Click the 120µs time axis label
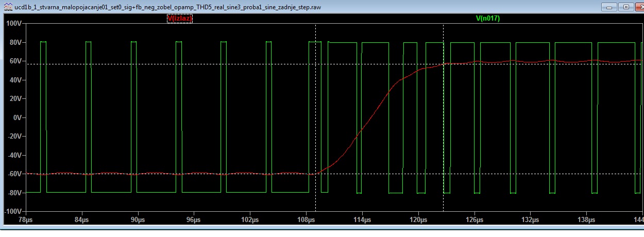644x237 pixels. (418, 220)
